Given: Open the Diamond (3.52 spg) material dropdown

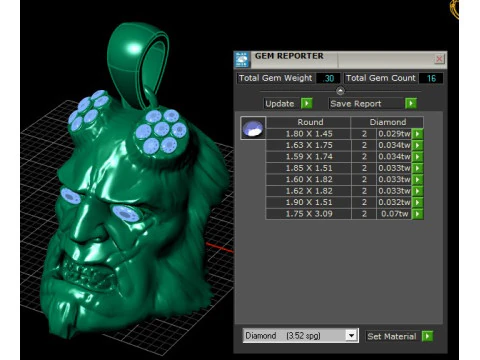Looking at the screenshot, I should 351,336.
